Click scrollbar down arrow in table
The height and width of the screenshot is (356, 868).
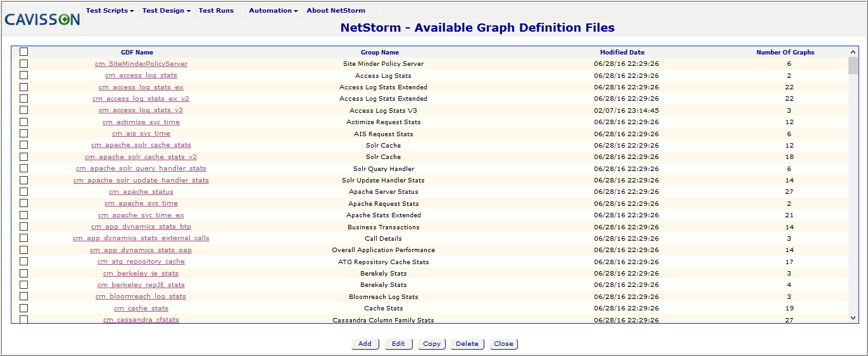[x=853, y=317]
